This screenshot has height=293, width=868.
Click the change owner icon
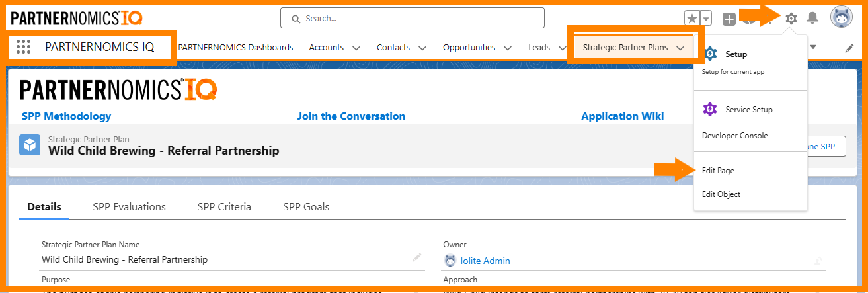818,261
